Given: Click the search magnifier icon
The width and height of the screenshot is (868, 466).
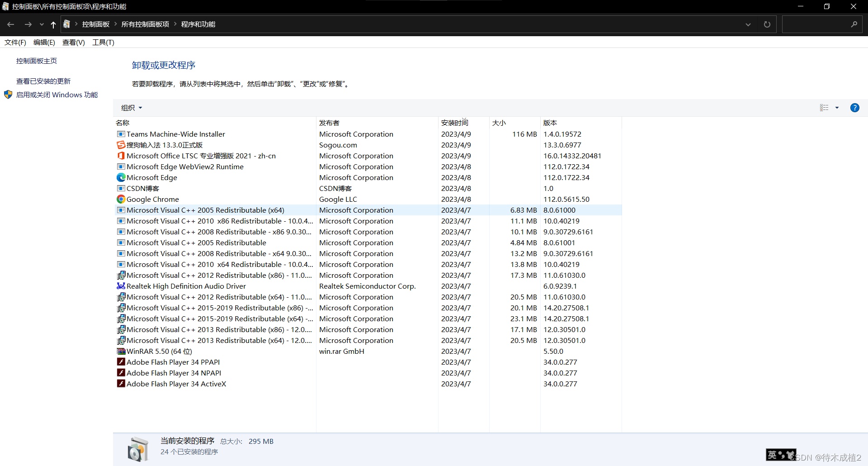Looking at the screenshot, I should [x=854, y=24].
